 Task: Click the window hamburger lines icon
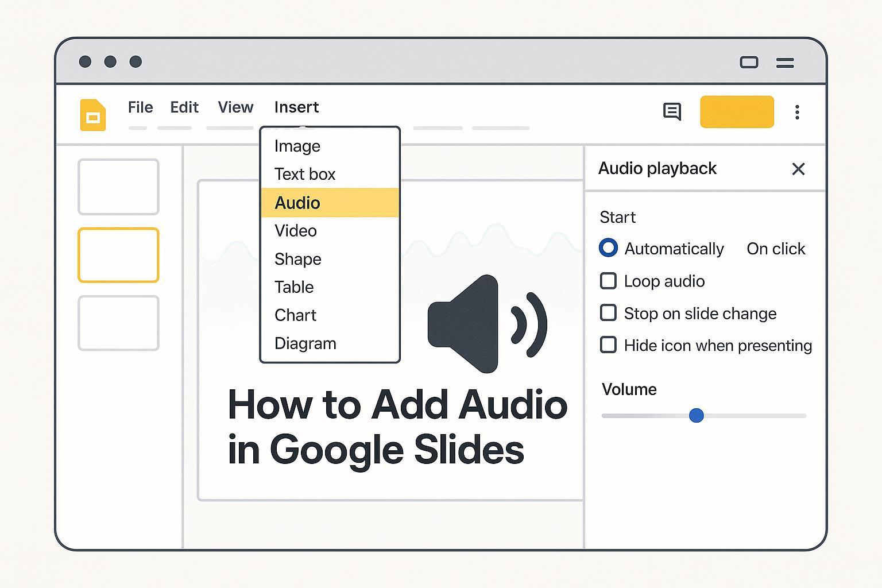(785, 63)
